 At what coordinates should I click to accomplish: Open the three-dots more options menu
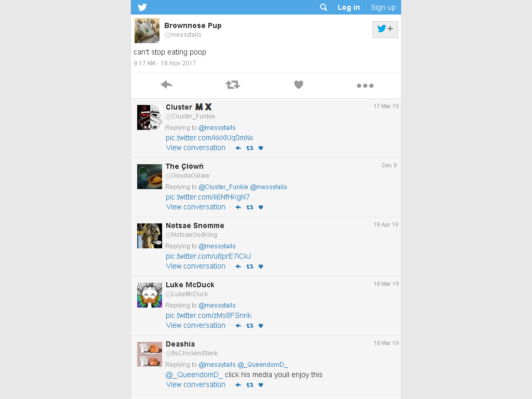(x=365, y=86)
